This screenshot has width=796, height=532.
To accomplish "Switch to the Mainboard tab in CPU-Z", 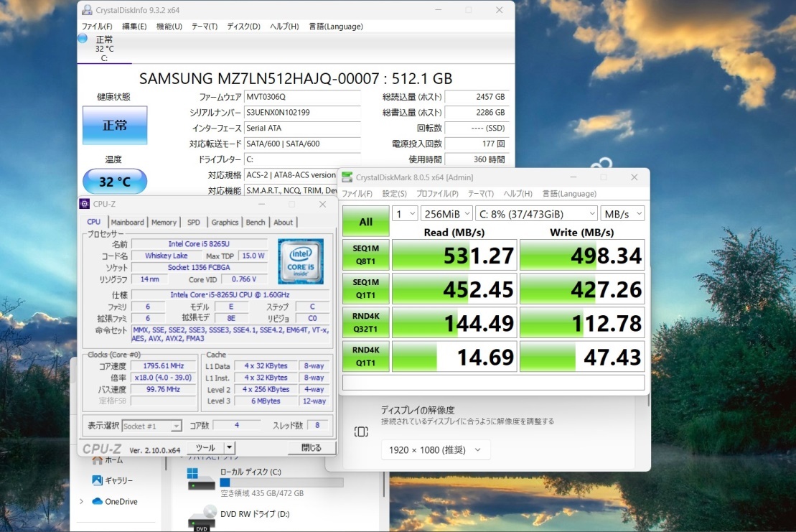I will coord(128,222).
